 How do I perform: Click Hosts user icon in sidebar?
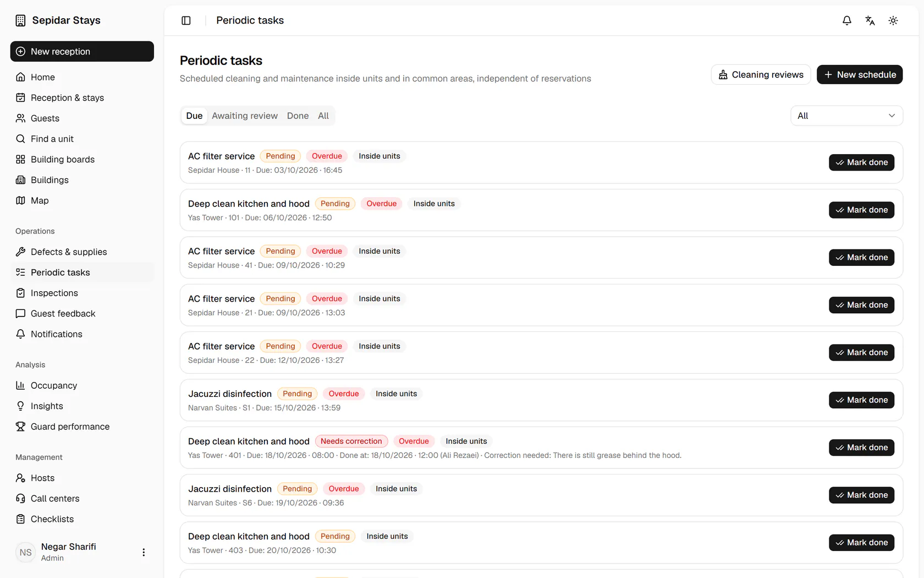tap(20, 478)
